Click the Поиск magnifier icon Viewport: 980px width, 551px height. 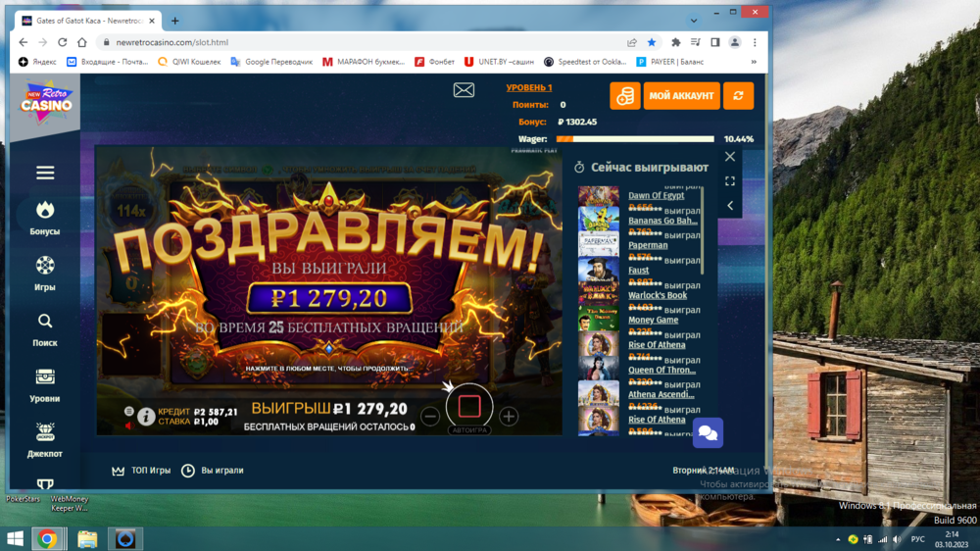coord(45,322)
